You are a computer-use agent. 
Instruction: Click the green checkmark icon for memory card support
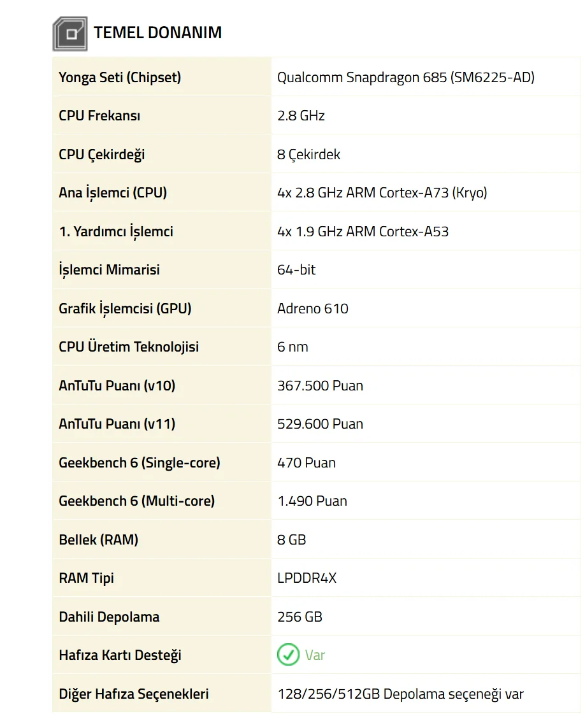288,655
